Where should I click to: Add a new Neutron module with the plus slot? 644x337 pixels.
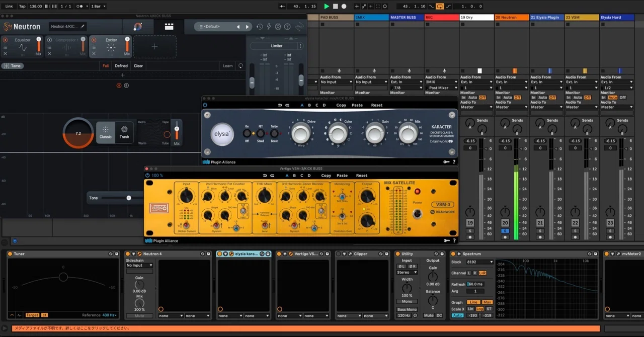[154, 46]
